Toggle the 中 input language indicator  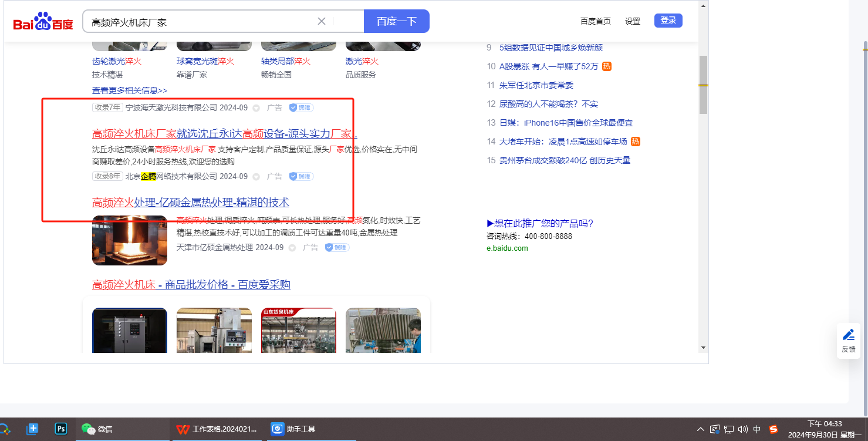click(x=757, y=429)
